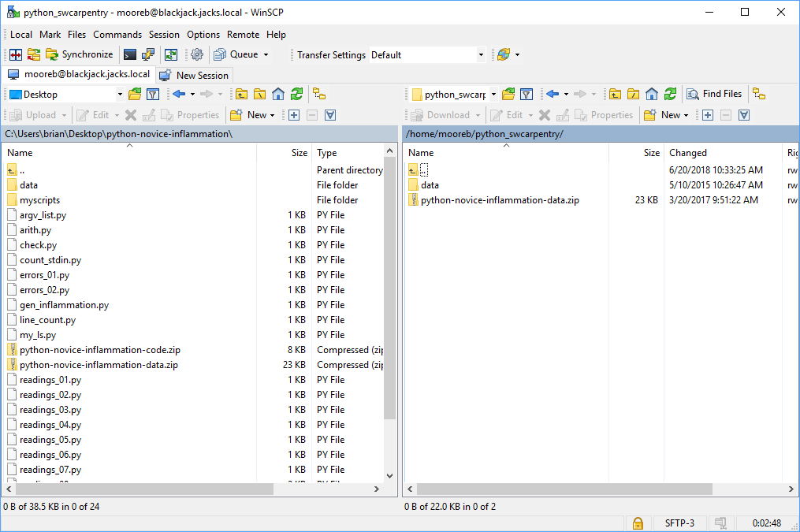800x532 pixels.
Task: Select local myscripts folder
Action: coord(39,200)
